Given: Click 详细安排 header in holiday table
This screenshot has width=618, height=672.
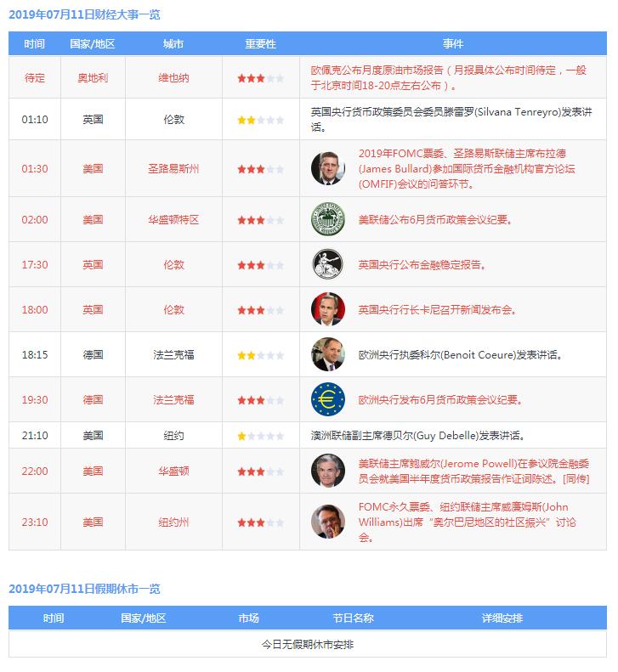Looking at the screenshot, I should 502,618.
